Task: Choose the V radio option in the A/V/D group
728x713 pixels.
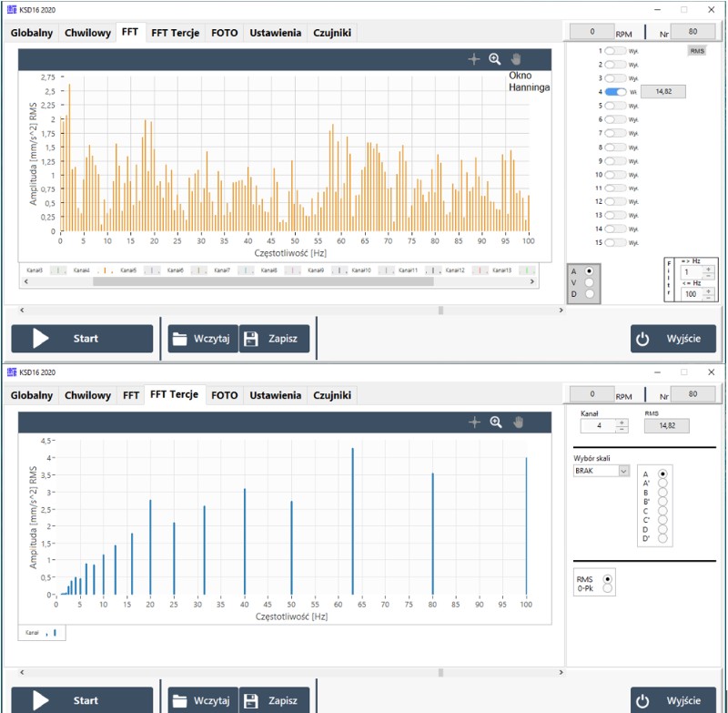Action: (589, 282)
